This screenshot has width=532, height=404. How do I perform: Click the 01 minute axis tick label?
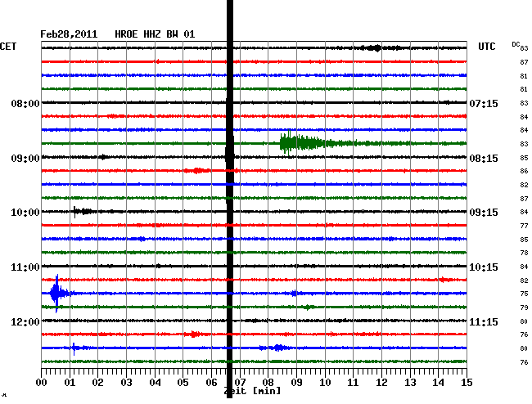(70, 383)
